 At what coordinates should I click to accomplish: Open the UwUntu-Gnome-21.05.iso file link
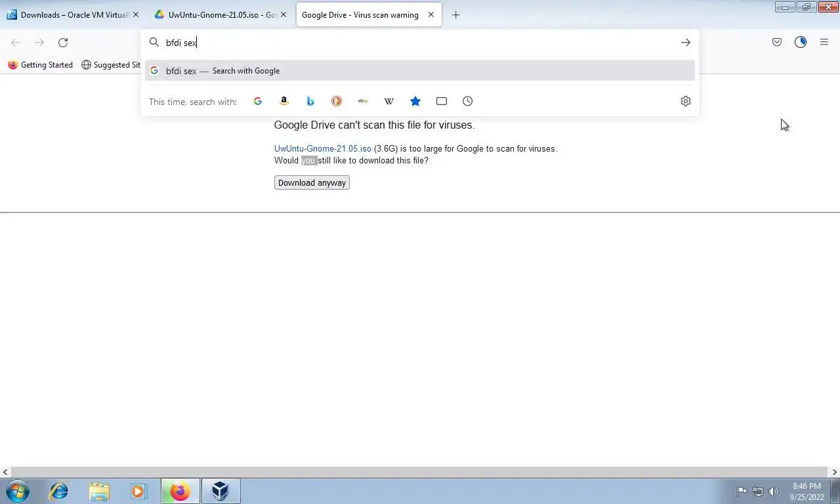323,149
